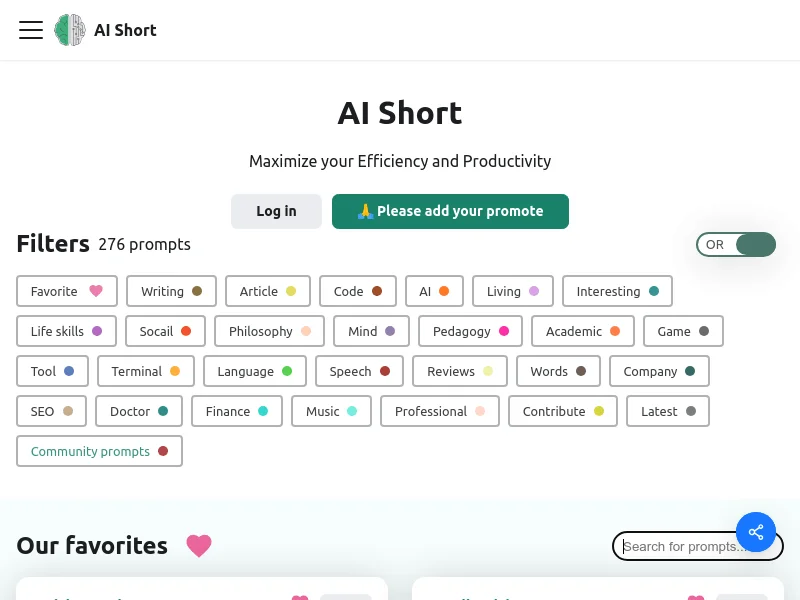
Task: Select the Terminal filter tag
Action: pyautogui.click(x=145, y=371)
